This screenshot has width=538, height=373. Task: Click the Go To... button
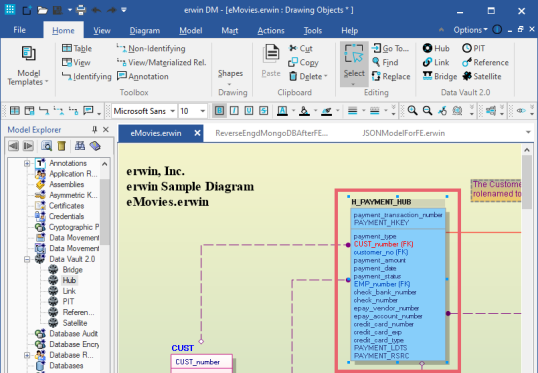pyautogui.click(x=391, y=48)
